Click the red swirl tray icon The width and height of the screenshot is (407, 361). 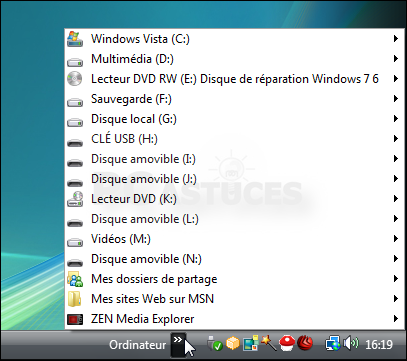click(305, 343)
